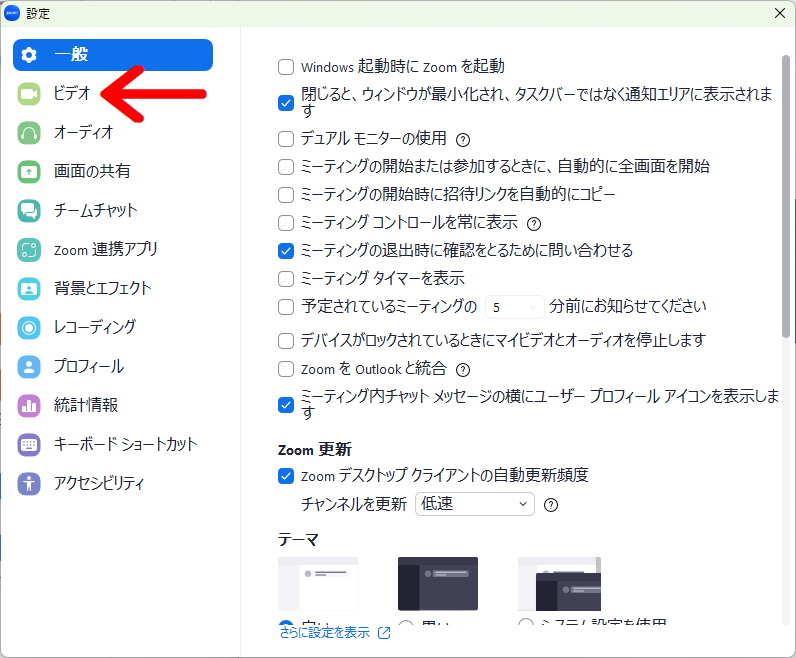This screenshot has width=796, height=658.
Task: Enable Zoom を Outlook と統合 checkbox
Action: (x=286, y=369)
